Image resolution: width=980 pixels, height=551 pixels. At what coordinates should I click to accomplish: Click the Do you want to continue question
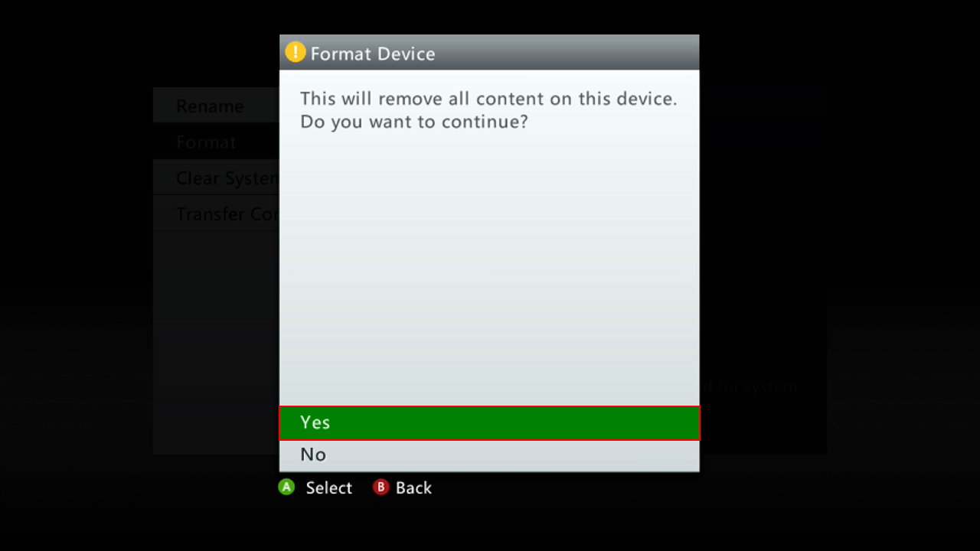(x=414, y=122)
